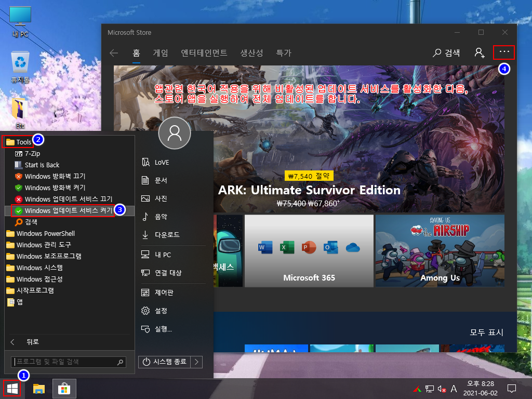Open the Microsoft Store more options menu

point(504,52)
